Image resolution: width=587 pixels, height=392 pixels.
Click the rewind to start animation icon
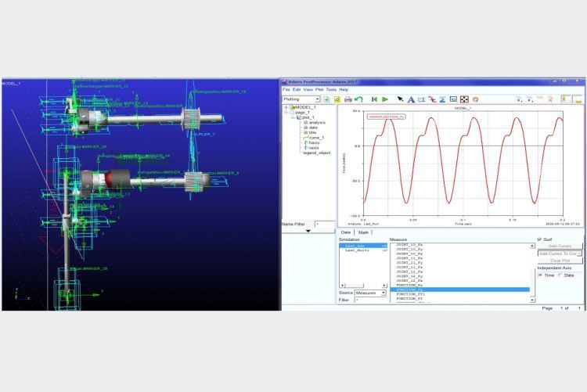374,99
